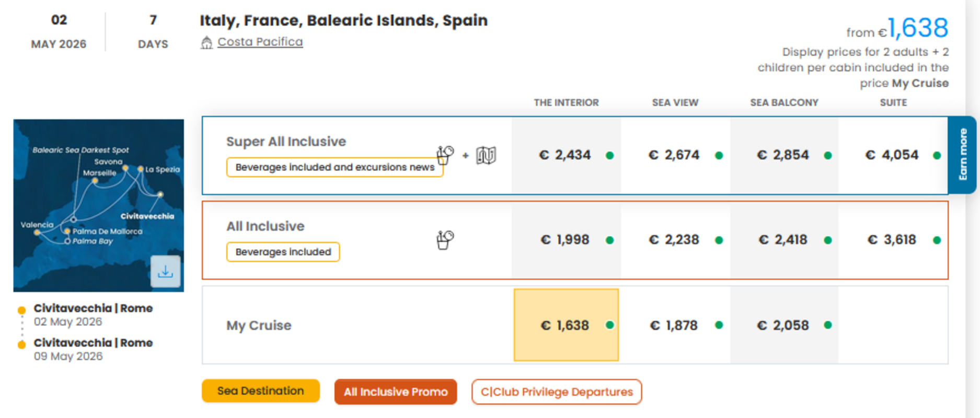
Task: Click the All Inclusive beverages icon
Action: click(x=445, y=240)
